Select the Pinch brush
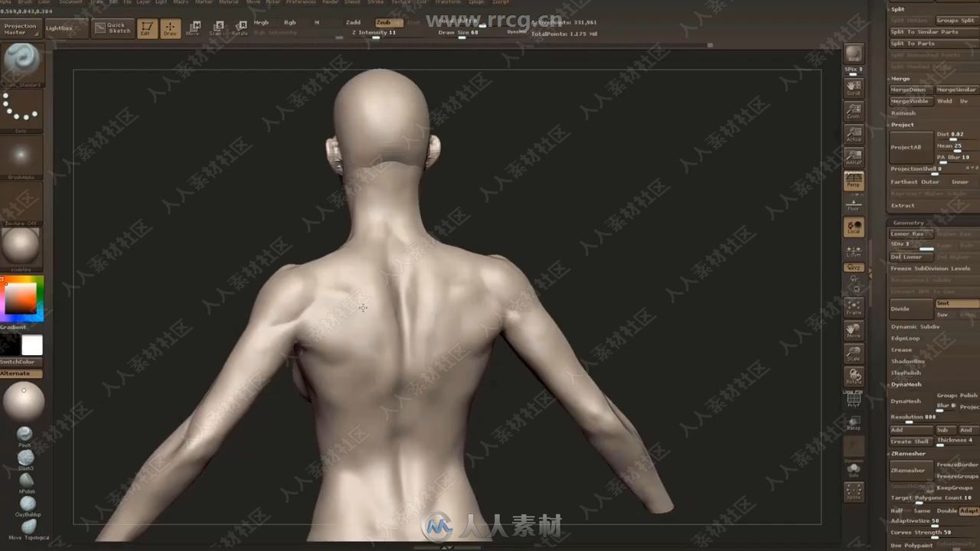This screenshot has width=980, height=551. (x=24, y=435)
